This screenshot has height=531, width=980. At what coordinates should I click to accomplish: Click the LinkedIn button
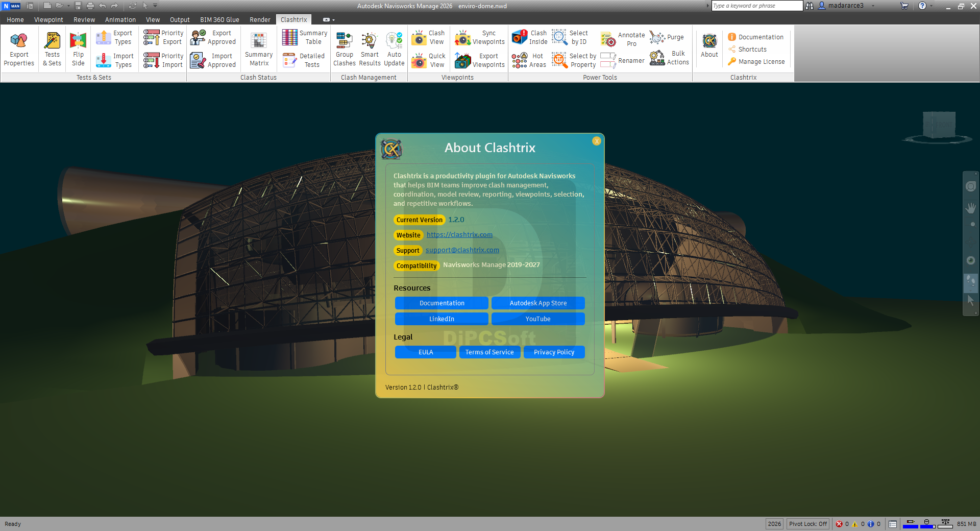click(x=442, y=319)
